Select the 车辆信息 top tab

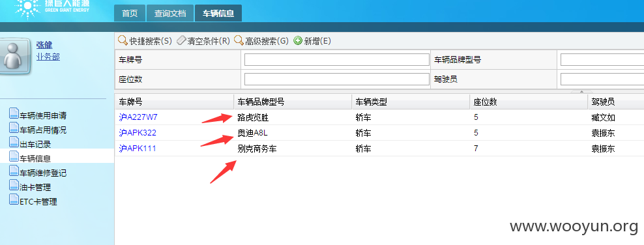coord(218,13)
